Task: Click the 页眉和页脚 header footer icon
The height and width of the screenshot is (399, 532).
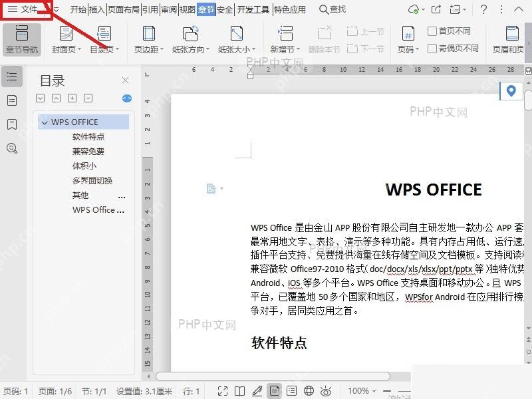Action: pos(511,34)
